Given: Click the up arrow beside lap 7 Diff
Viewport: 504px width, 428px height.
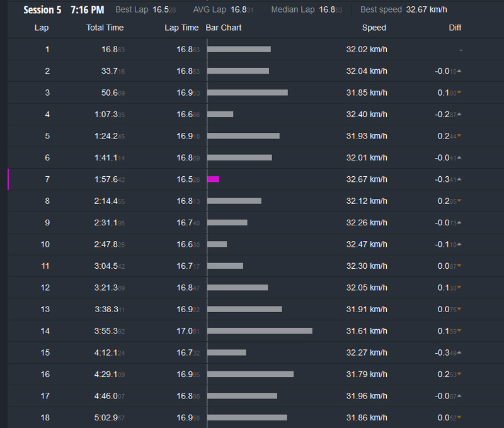Looking at the screenshot, I should [459, 179].
